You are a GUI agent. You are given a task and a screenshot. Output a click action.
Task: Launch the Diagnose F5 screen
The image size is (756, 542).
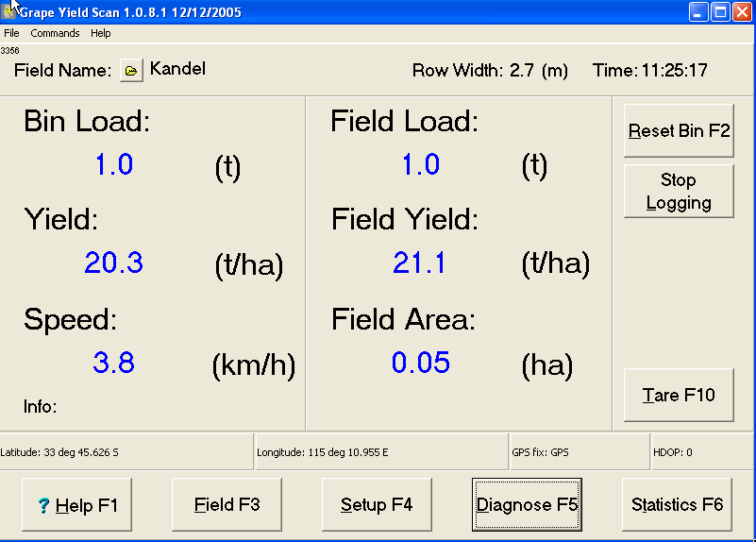tap(527, 505)
